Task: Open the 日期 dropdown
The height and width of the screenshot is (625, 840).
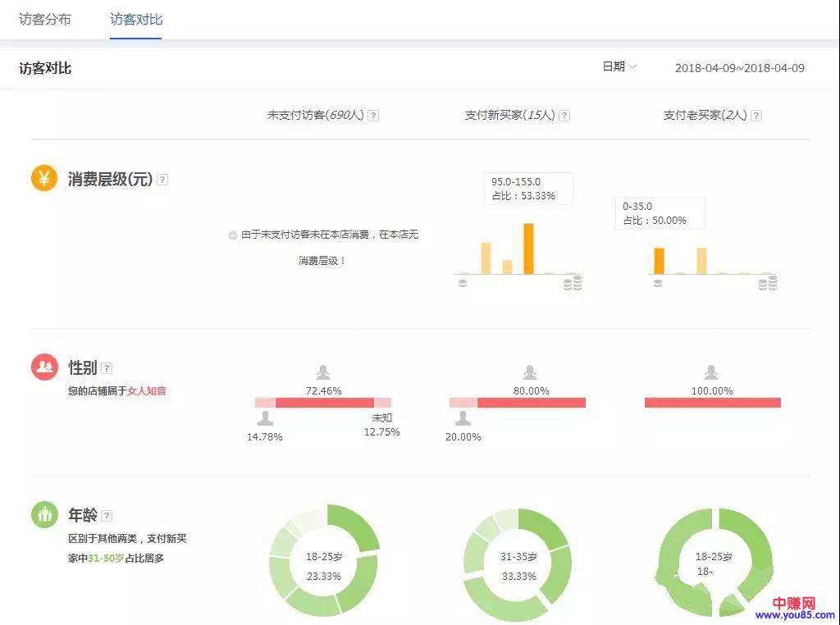Action: pyautogui.click(x=619, y=66)
